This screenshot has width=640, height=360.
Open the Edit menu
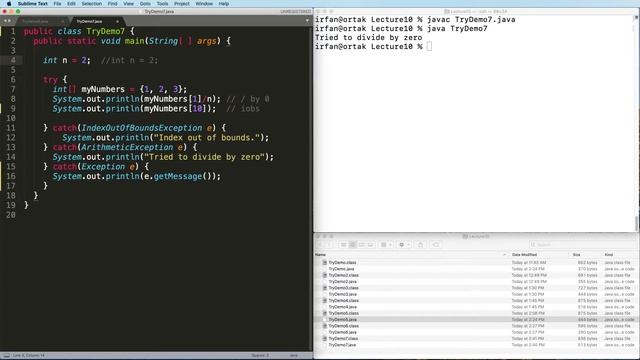71,4
